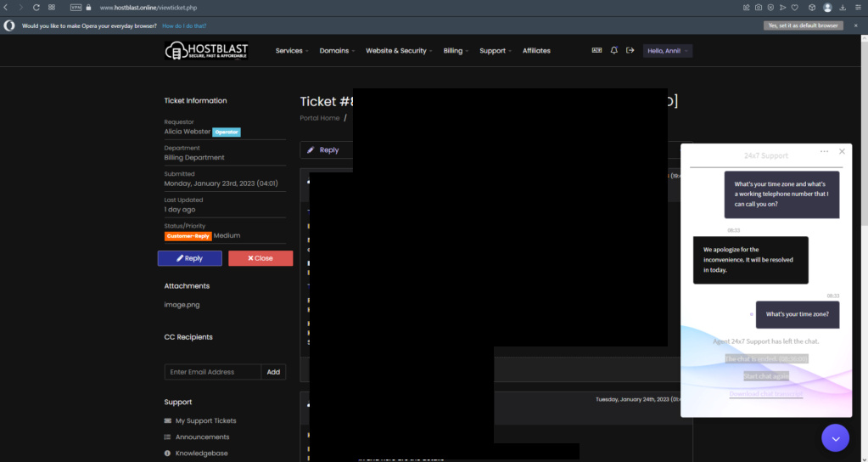Open the extensions cube icon
The height and width of the screenshot is (462, 868).
coord(812,8)
